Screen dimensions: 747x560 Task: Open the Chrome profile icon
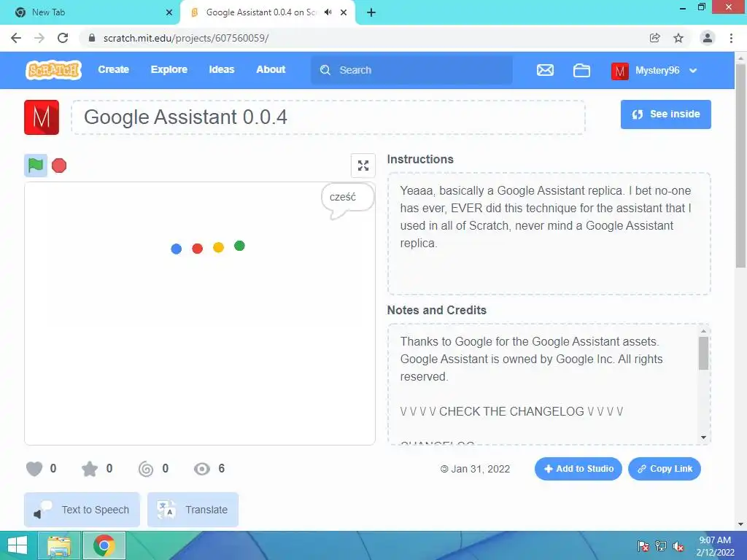[x=708, y=38]
